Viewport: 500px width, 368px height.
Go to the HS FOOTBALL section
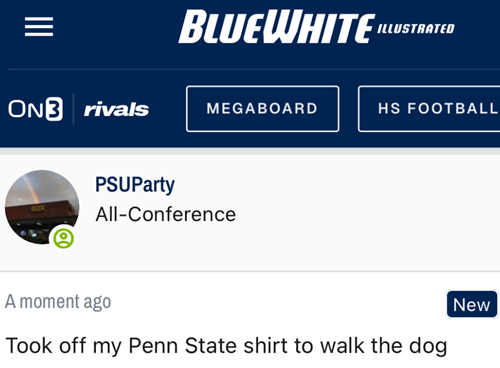[x=429, y=109]
